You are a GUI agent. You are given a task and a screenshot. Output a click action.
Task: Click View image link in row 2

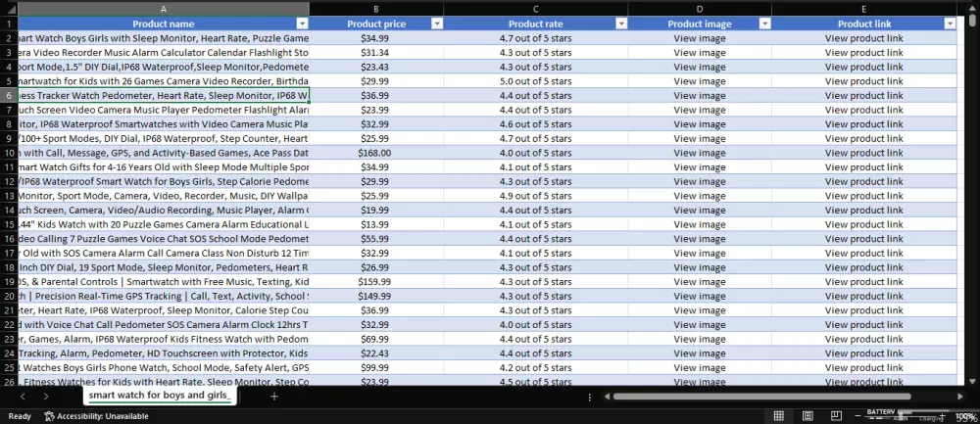click(700, 38)
